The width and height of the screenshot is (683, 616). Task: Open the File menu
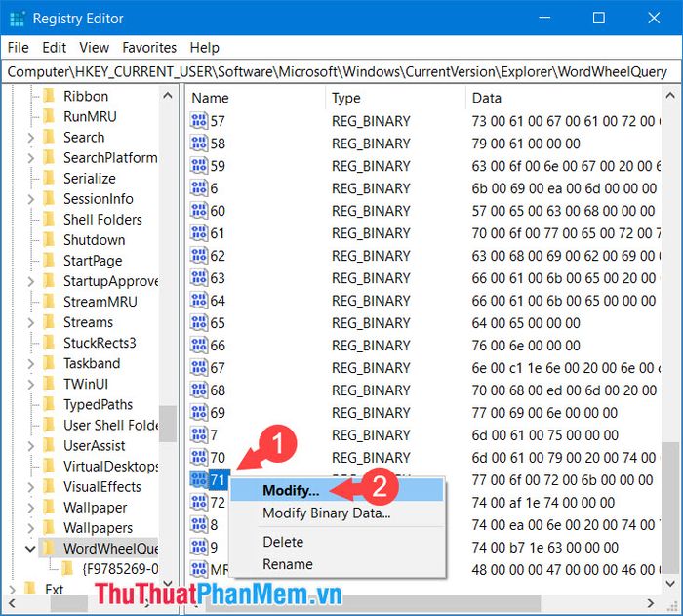(19, 47)
